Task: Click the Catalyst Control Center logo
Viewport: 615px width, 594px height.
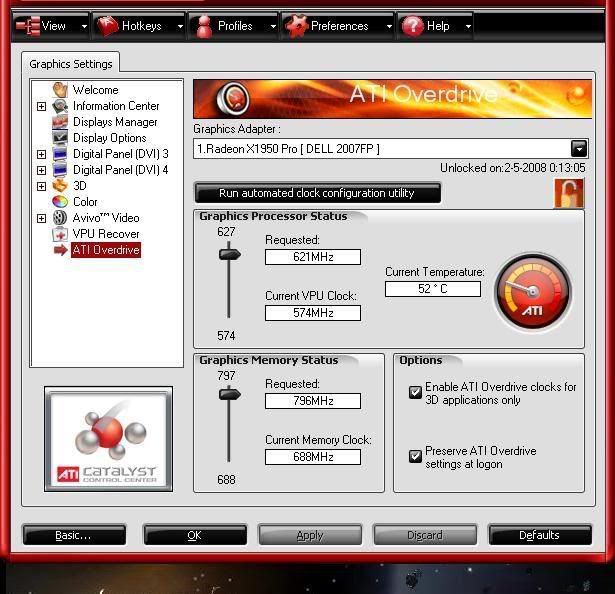Action: click(107, 438)
